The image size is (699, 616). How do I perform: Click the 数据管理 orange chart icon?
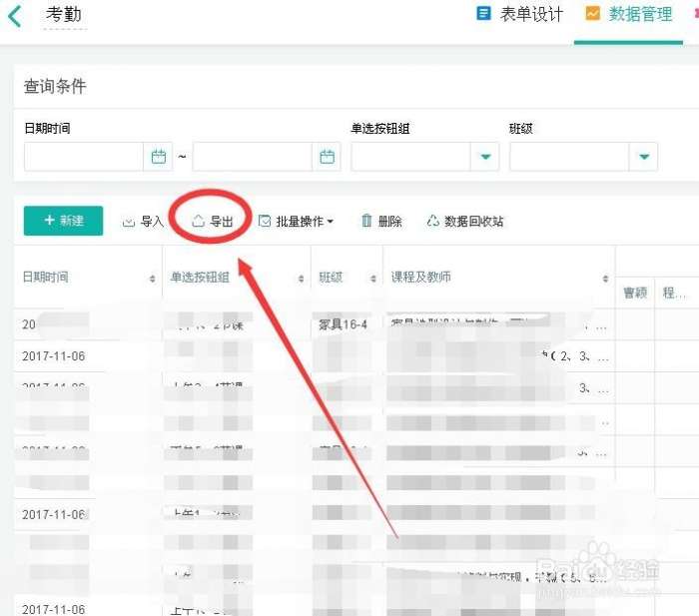pos(592,13)
